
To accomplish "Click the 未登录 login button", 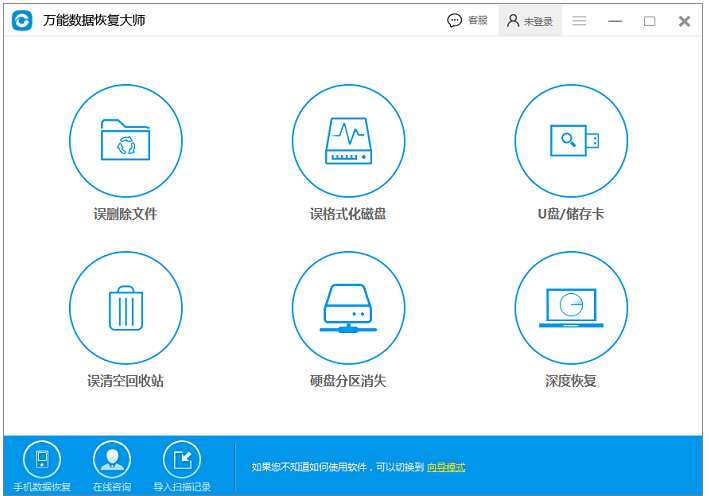I will (x=530, y=21).
